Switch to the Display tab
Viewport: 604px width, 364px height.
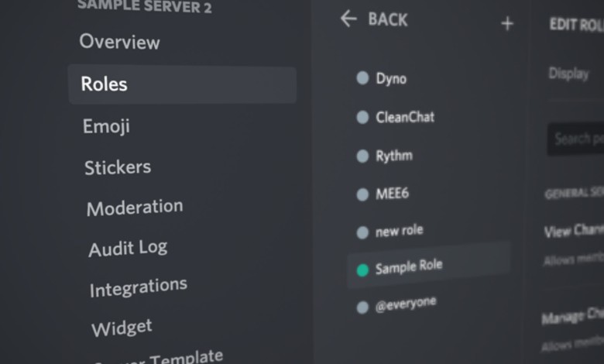pos(568,74)
